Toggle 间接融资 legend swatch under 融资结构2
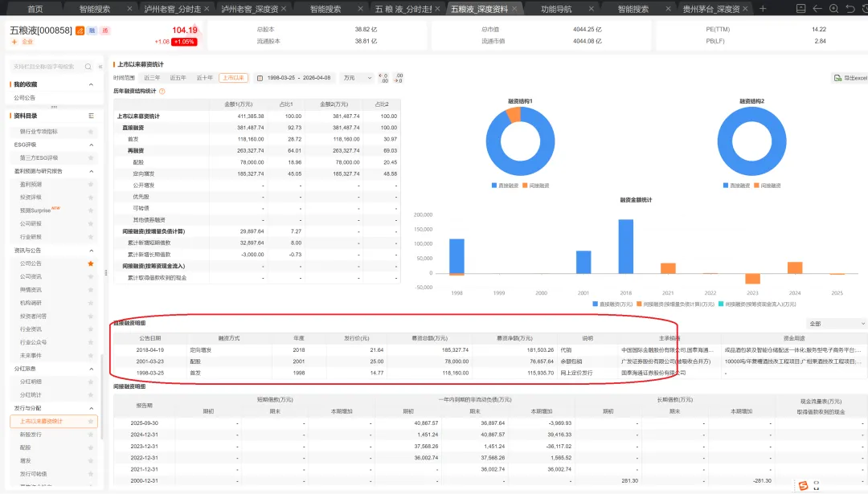The image size is (868, 494). click(x=756, y=186)
